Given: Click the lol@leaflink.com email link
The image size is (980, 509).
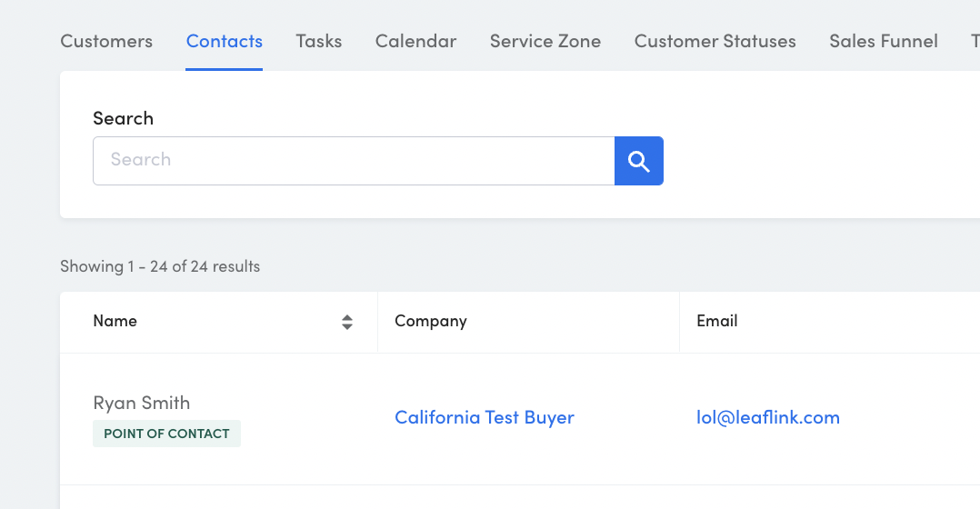Looking at the screenshot, I should [x=768, y=417].
